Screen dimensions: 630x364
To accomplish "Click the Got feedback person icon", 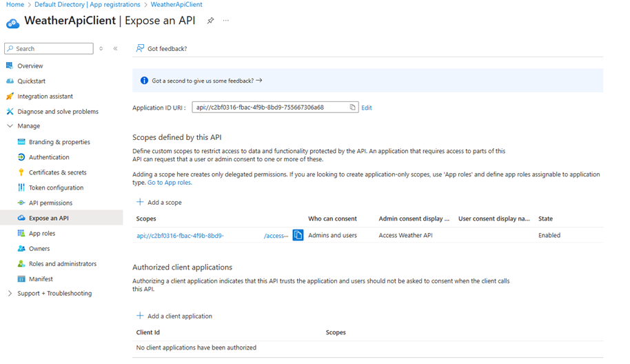I will tap(140, 48).
